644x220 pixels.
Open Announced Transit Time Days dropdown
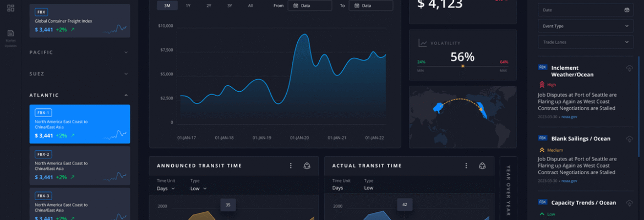click(166, 189)
